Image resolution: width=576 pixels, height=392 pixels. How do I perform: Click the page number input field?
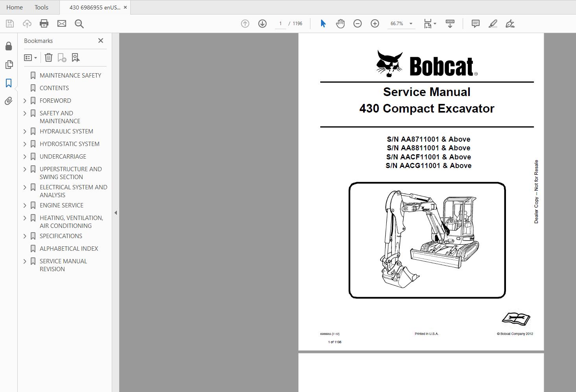pos(281,24)
